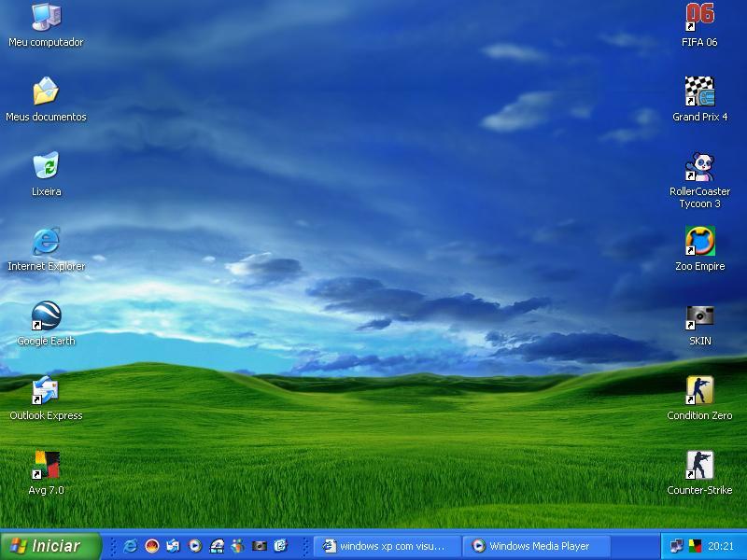
Task: Select the Zoo Empire shortcut icon
Action: (x=699, y=241)
